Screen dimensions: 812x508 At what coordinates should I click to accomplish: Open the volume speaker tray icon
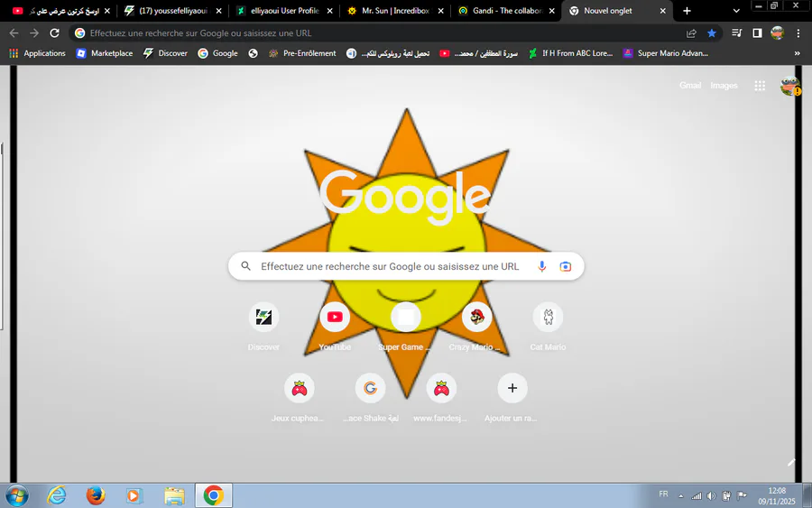(x=712, y=496)
